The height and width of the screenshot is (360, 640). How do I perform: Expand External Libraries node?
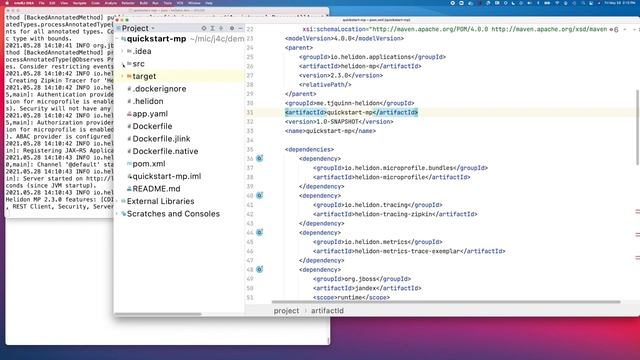click(x=118, y=201)
